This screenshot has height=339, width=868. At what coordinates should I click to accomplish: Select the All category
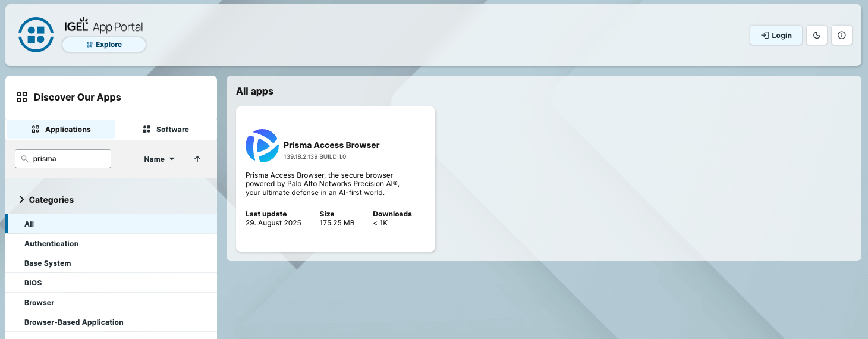click(111, 224)
